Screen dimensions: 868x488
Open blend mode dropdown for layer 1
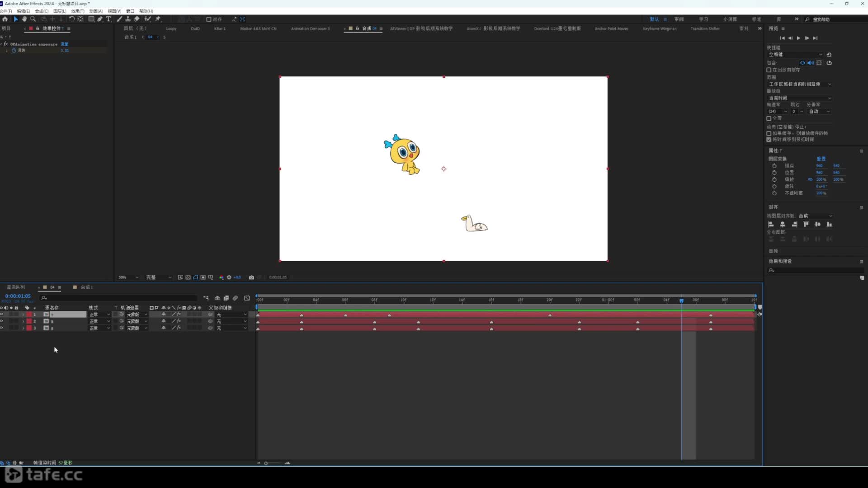click(99, 314)
